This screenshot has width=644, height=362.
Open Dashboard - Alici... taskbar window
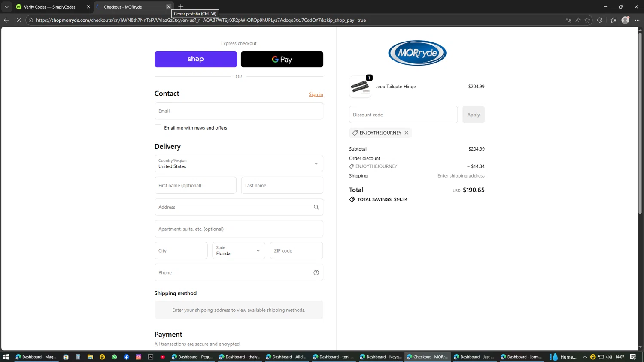pyautogui.click(x=286, y=357)
